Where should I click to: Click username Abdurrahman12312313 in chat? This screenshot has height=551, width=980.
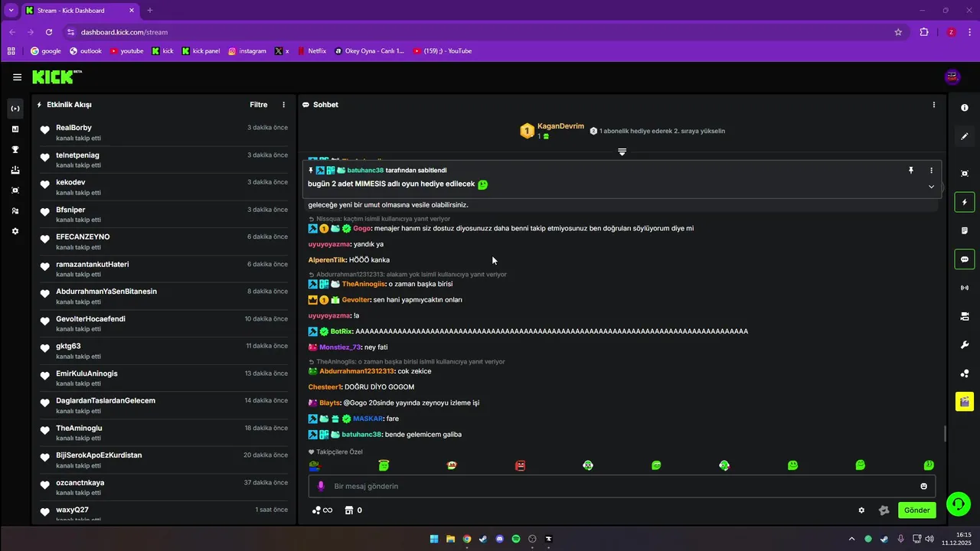[x=357, y=371]
